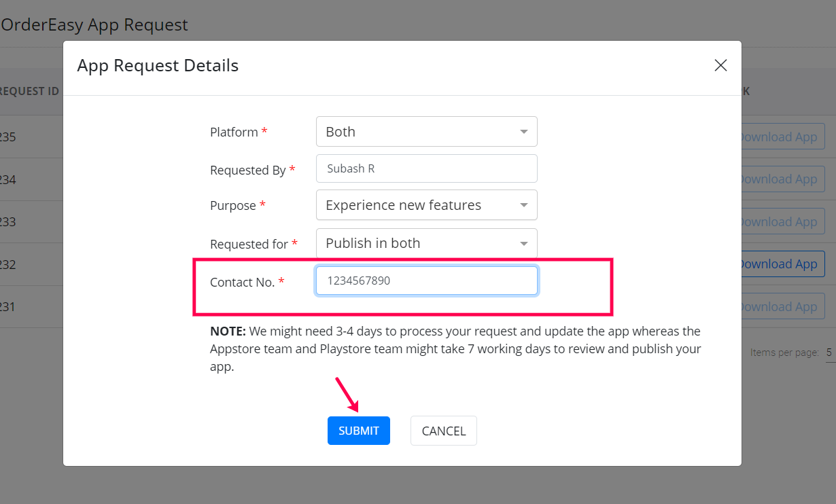Open the Requested for dropdown
Viewport: 836px width, 504px height.
pyautogui.click(x=426, y=243)
